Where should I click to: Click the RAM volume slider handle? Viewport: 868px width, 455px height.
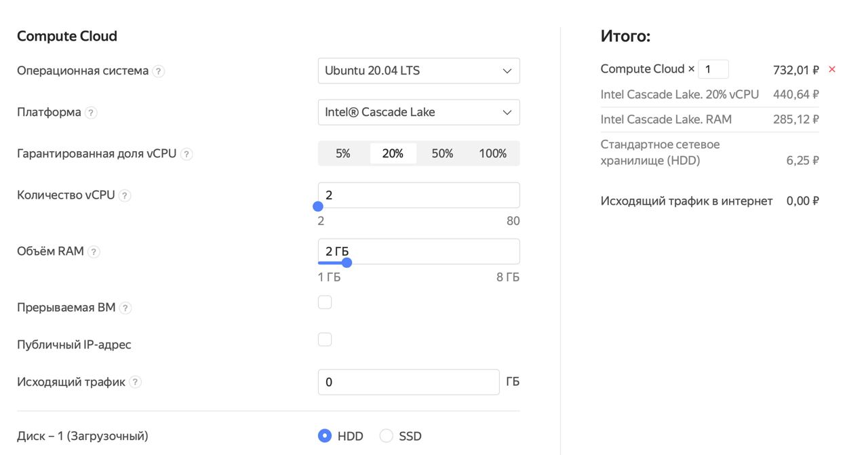[347, 262]
